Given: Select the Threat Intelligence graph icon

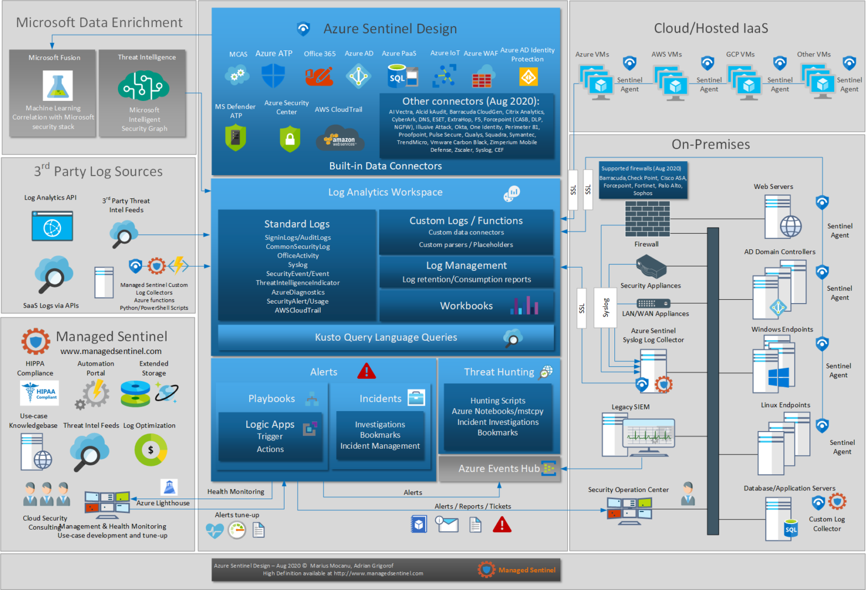Looking at the screenshot, I should pos(143,85).
